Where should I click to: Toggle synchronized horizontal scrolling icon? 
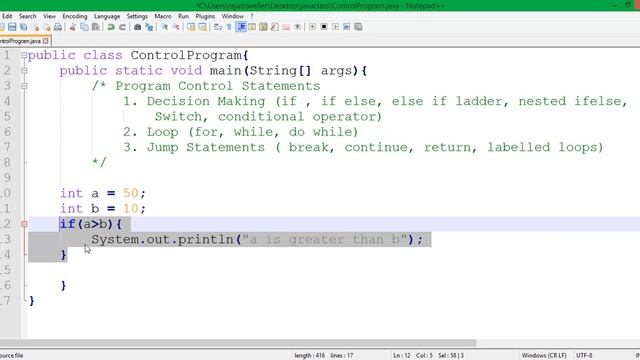[x=202, y=27]
